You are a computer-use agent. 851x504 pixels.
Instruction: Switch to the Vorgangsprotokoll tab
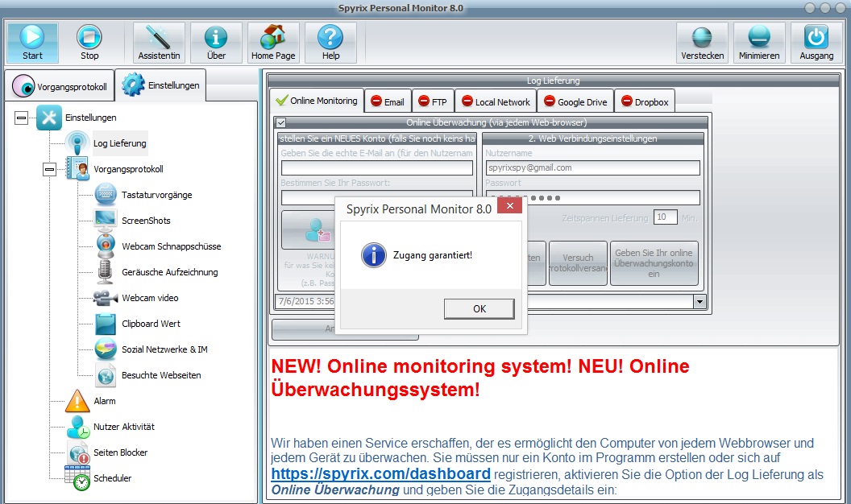click(60, 85)
